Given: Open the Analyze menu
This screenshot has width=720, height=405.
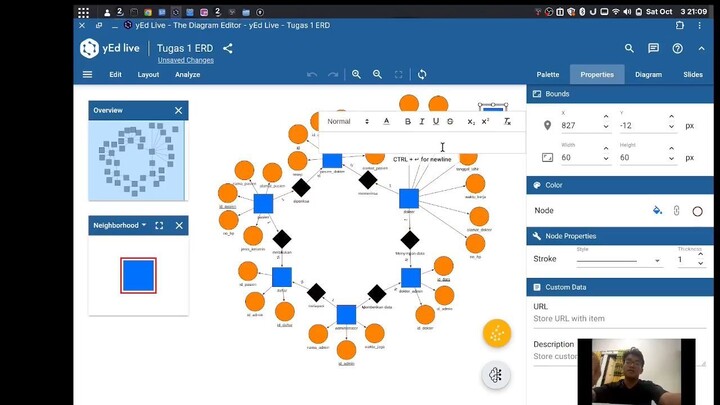Looking at the screenshot, I should click(187, 74).
